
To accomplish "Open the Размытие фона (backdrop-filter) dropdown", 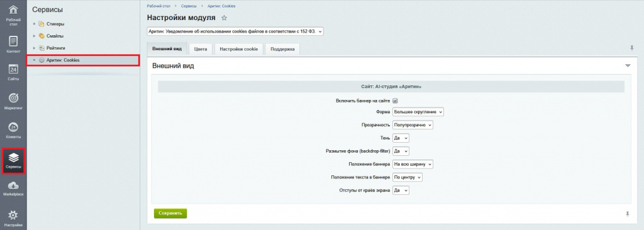I will coord(401,151).
